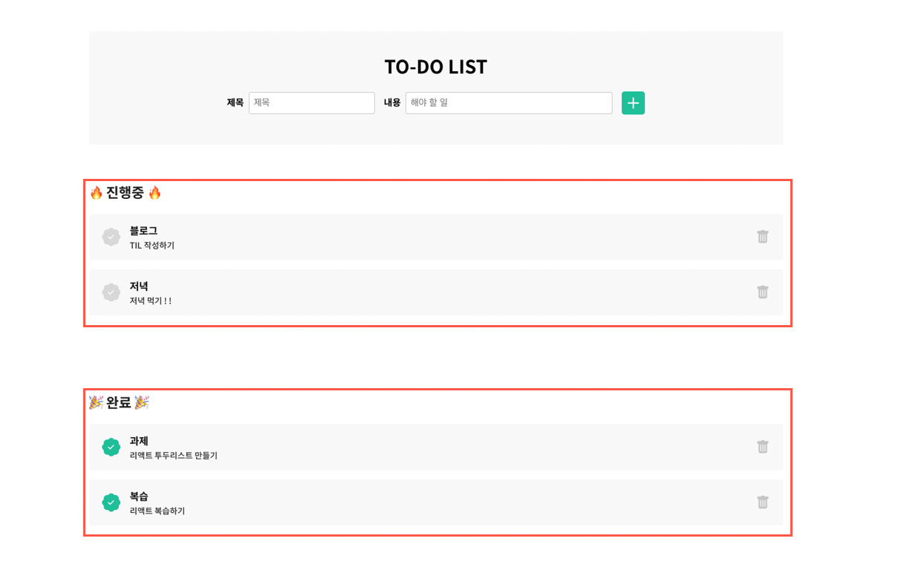Click the gray check badge on 블로그
This screenshot has width=924, height=570.
(x=112, y=236)
